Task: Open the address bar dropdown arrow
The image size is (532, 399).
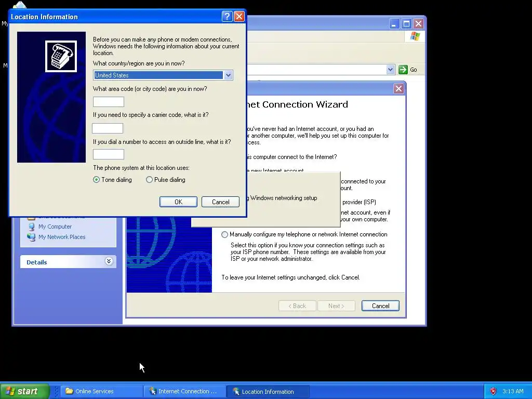Action: (391, 70)
